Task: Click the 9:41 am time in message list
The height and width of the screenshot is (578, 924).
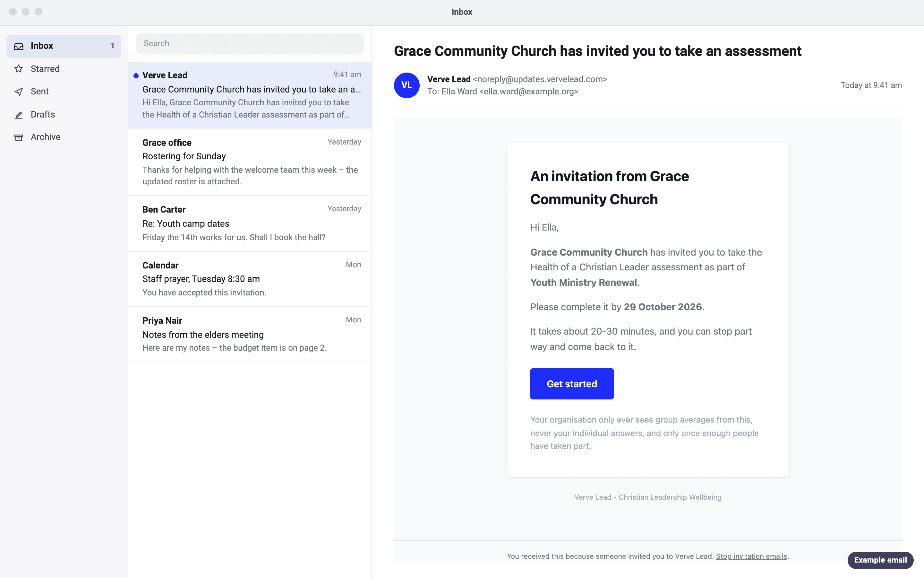Action: pyautogui.click(x=347, y=74)
